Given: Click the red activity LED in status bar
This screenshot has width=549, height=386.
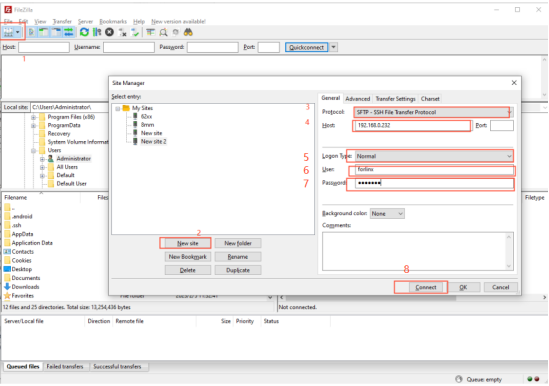Looking at the screenshot, I should 537,379.
